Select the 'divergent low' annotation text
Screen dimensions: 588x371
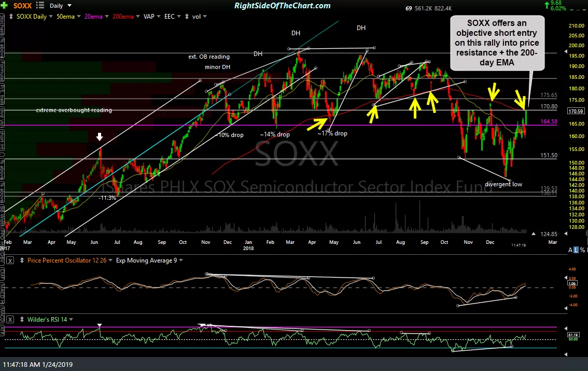point(503,184)
